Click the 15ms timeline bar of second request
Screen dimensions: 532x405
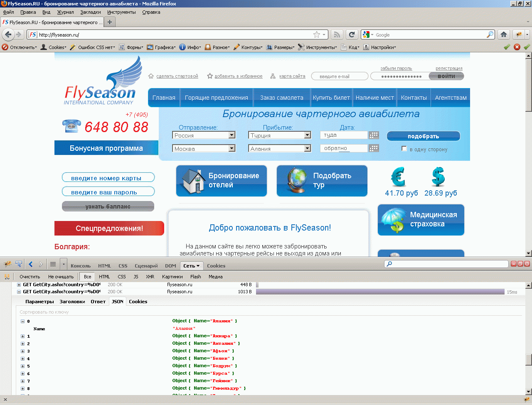(380, 292)
